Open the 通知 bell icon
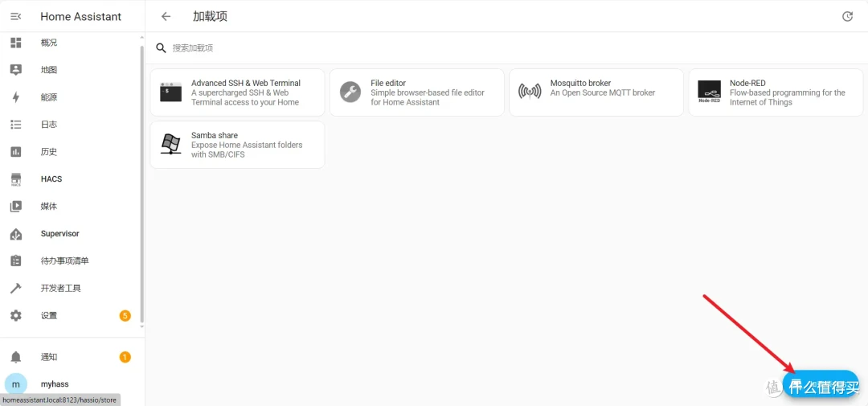Screen dimensions: 868x406 pyautogui.click(x=15, y=357)
